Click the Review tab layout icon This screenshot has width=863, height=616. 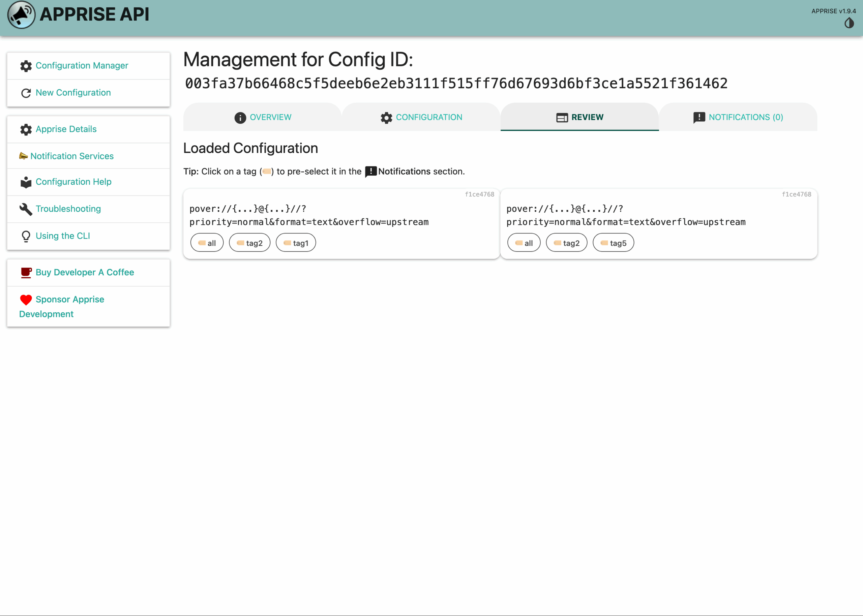click(562, 118)
